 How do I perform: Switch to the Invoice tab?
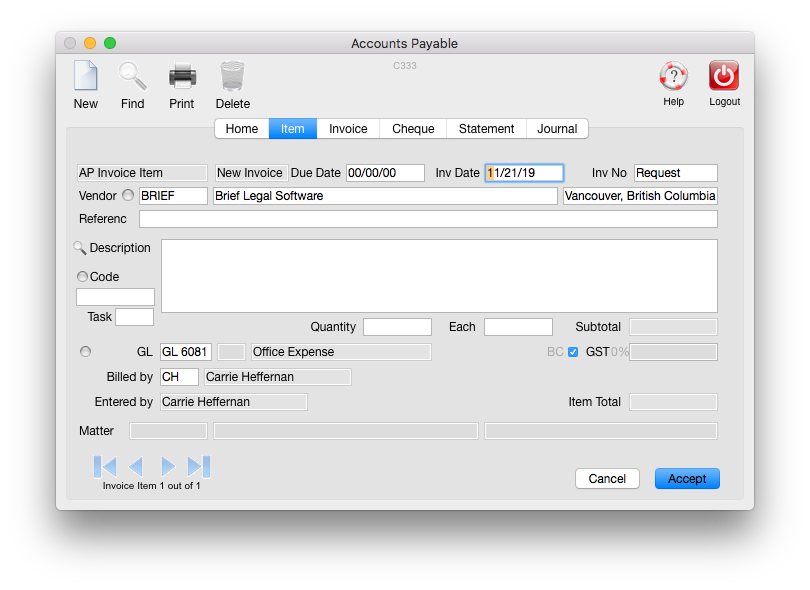point(348,129)
